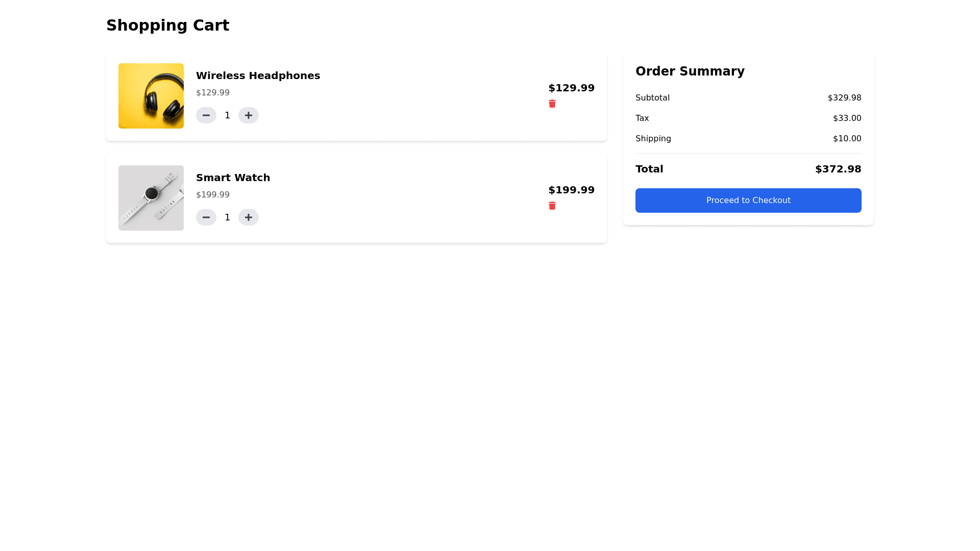980x551 pixels.
Task: Click the Wireless Headphones quantity number
Action: 228,115
